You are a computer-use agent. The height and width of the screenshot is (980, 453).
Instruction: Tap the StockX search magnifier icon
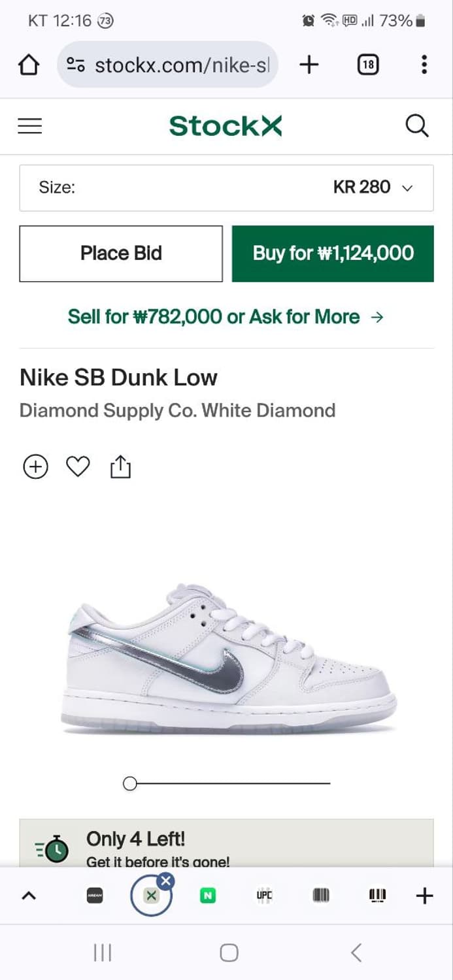click(x=417, y=125)
